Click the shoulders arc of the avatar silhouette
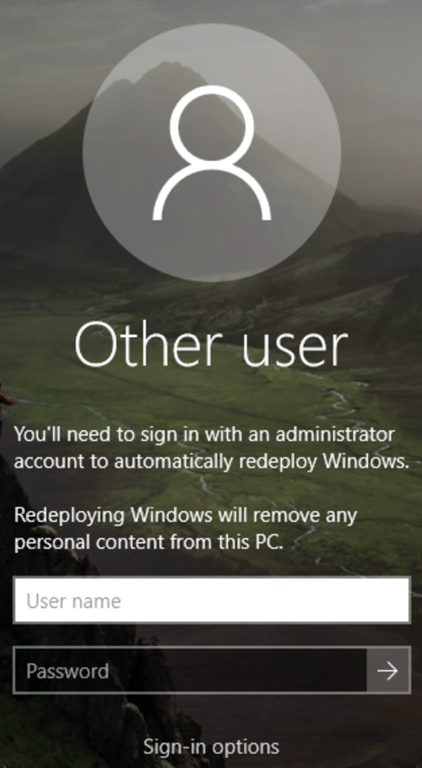 click(x=211, y=192)
